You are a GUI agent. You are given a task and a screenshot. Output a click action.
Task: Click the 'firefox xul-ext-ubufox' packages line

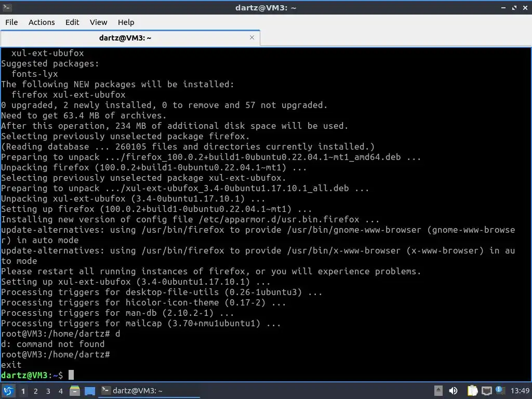coord(68,95)
